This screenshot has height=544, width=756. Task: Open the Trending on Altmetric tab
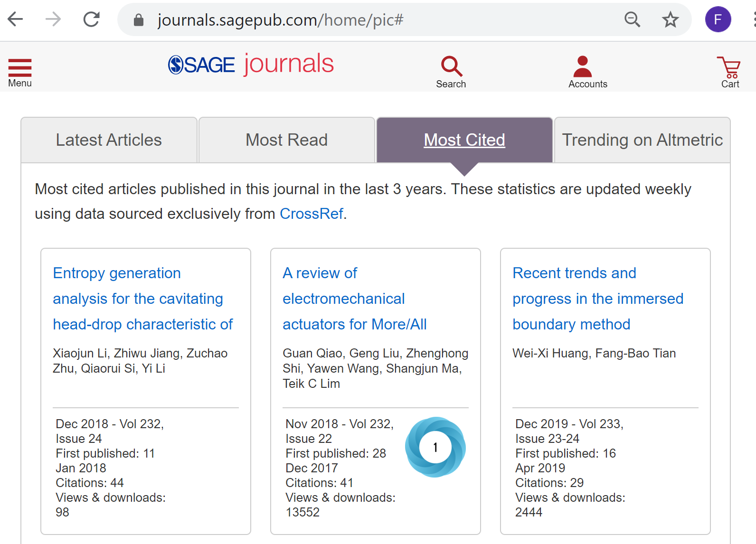pos(643,140)
